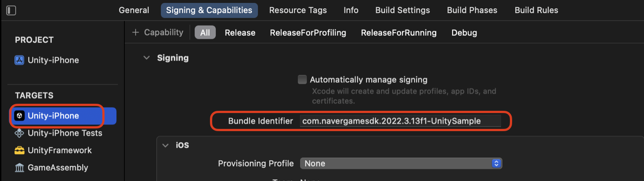Viewport: 644px width, 181px height.
Task: Select the Debug configuration filter
Action: (x=464, y=33)
